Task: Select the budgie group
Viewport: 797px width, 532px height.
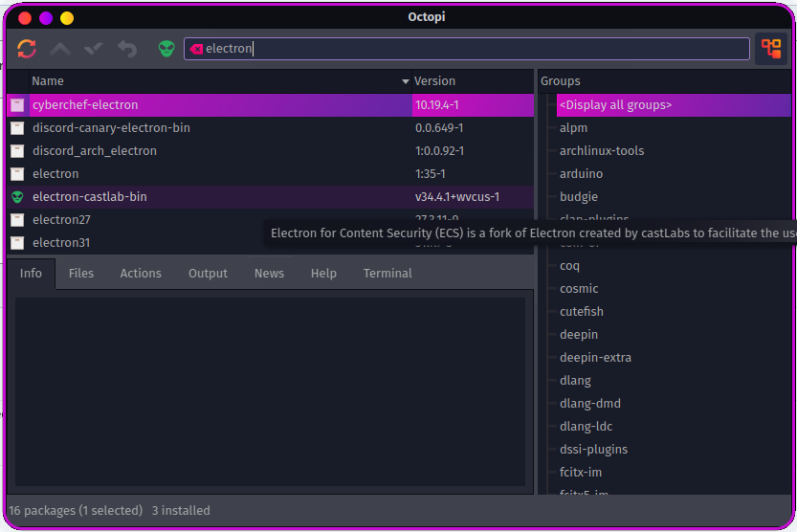Action: (x=579, y=197)
